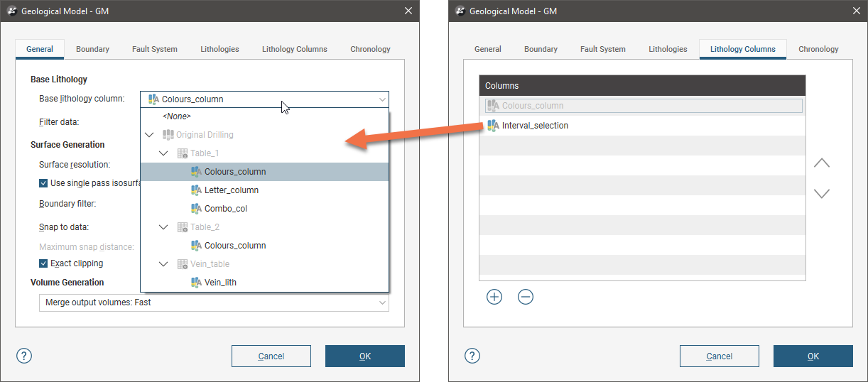868x382 pixels.
Task: Click the add column plus icon
Action: (x=494, y=297)
